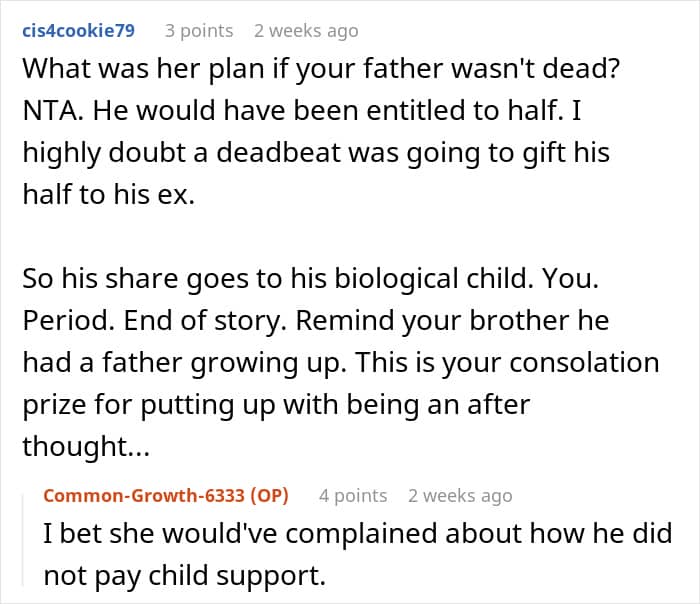The height and width of the screenshot is (604, 700).
Task: Click the word 'NTA' in the comment
Action: (52, 110)
